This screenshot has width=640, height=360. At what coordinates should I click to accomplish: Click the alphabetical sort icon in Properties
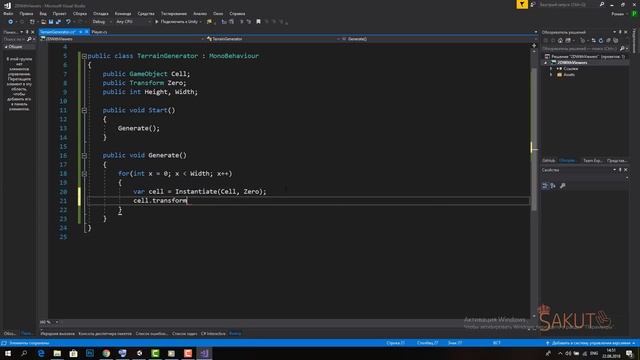(553, 186)
